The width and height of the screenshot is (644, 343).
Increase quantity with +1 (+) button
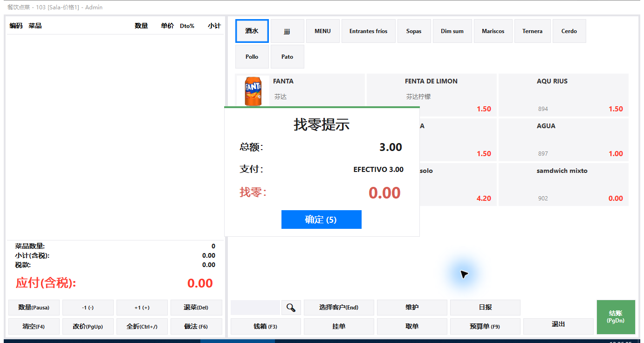pos(142,308)
